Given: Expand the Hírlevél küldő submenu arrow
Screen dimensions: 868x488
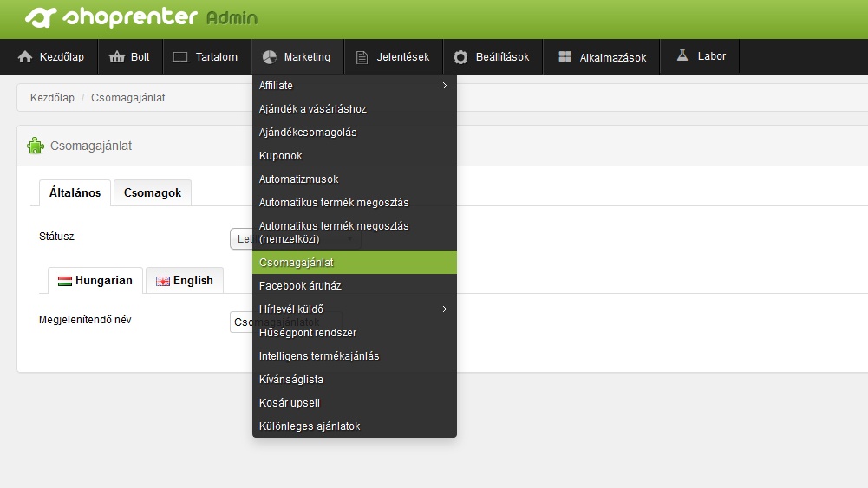Looking at the screenshot, I should (445, 309).
